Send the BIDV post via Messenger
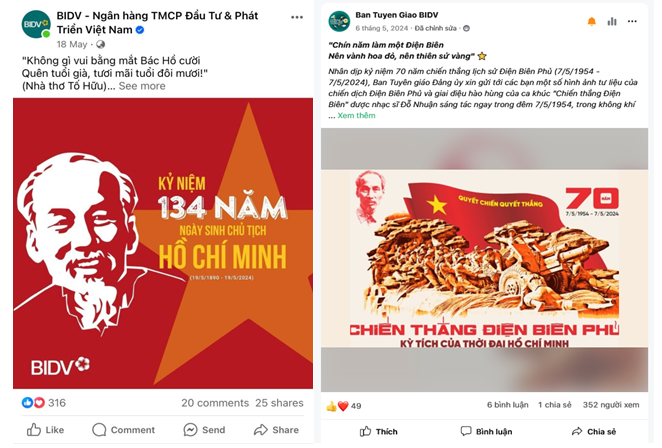Screen dimensions: 662x448 click(x=204, y=430)
